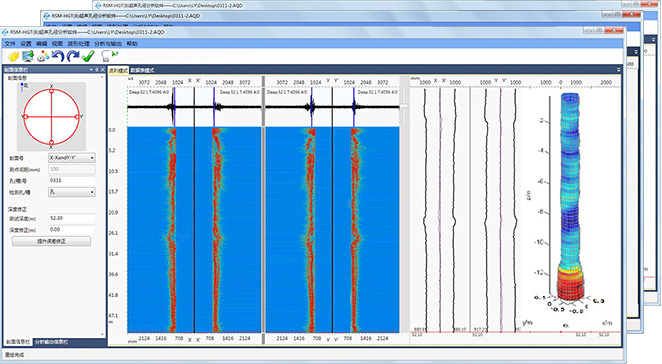Click the depth correction button
Image resolution: width=662 pixels, height=364 pixels.
tap(52, 241)
